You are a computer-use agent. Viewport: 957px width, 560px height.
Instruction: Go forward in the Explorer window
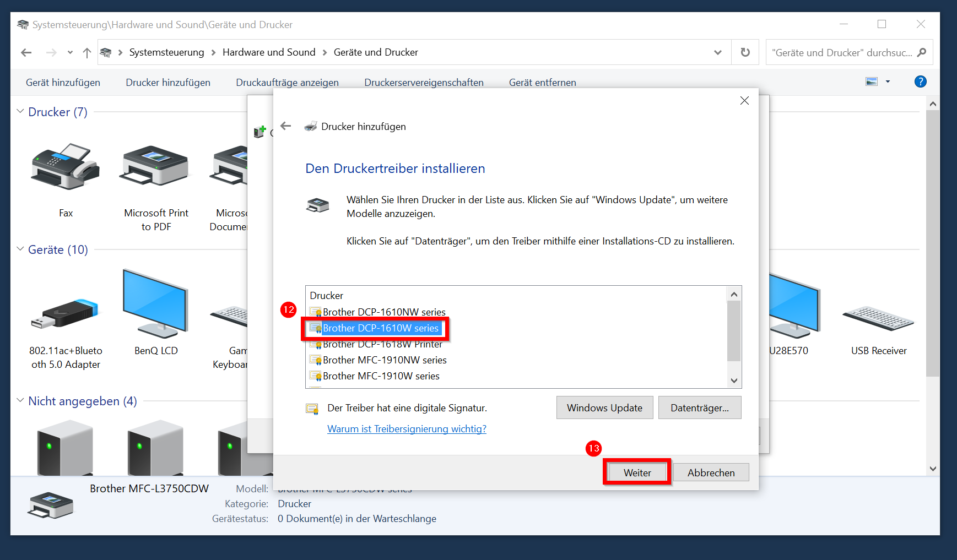coord(51,52)
